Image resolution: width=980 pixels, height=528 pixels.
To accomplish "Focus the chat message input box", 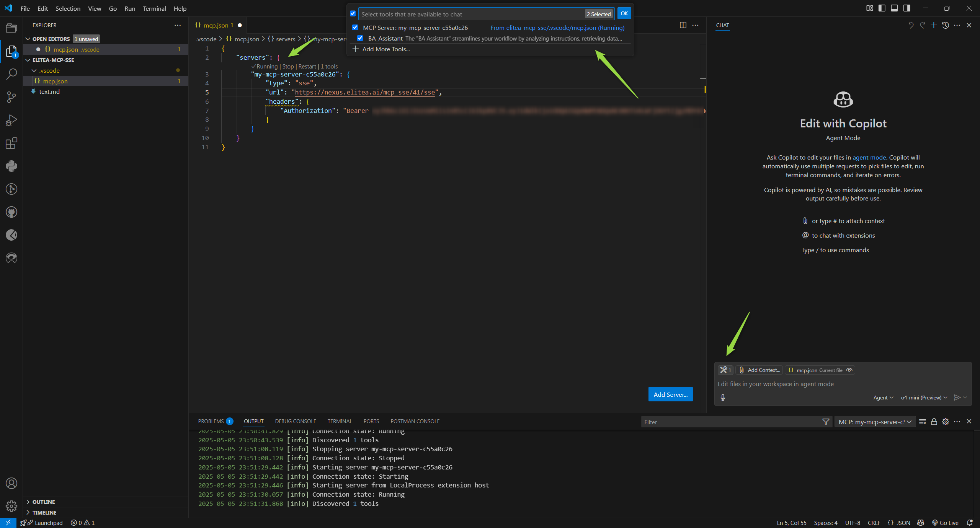I will 842,384.
